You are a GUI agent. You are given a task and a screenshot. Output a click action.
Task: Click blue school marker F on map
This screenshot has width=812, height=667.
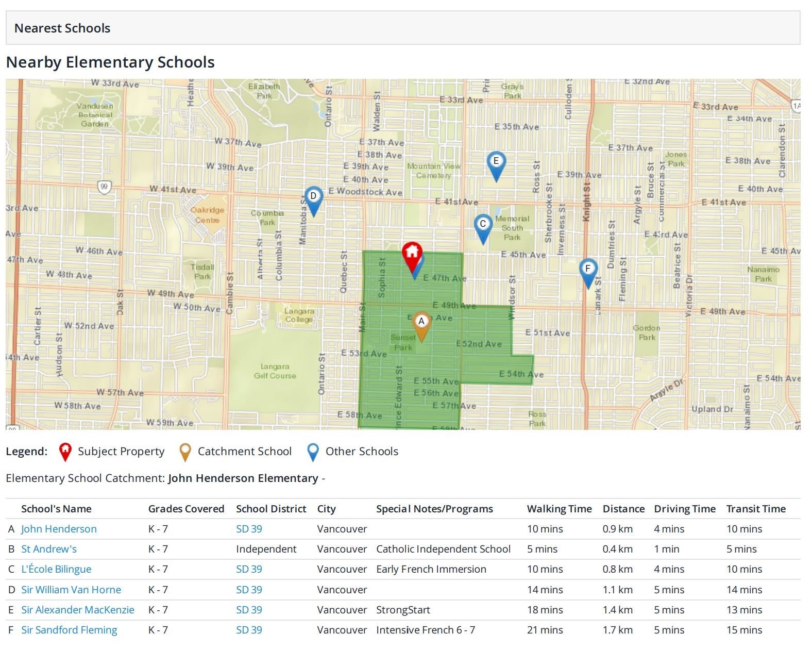click(588, 273)
